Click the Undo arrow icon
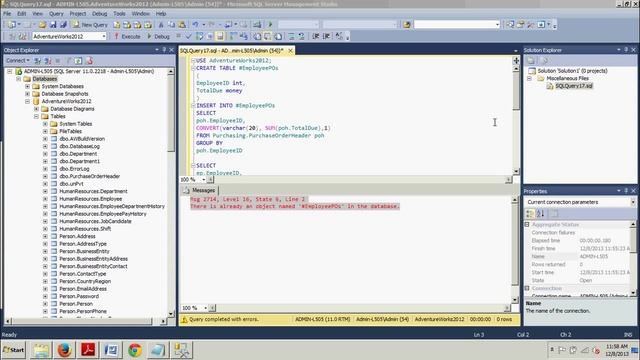Screen dimensions: 640x360 point(196,25)
